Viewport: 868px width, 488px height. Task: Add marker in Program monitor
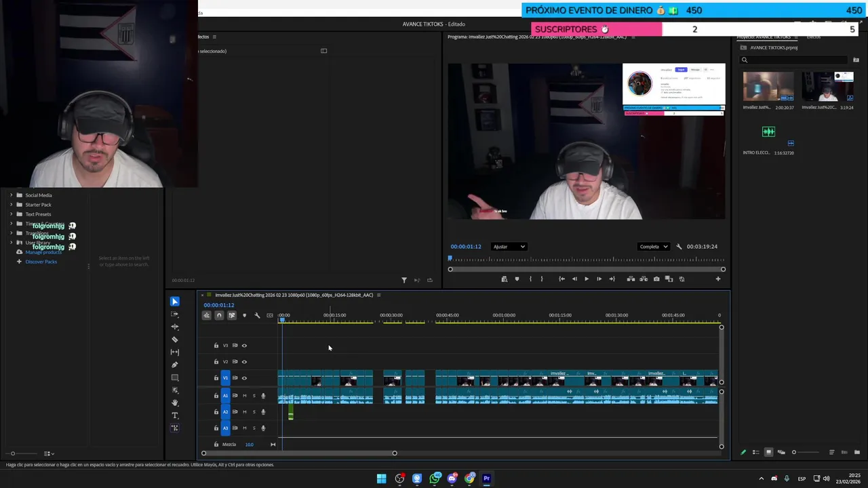(517, 279)
